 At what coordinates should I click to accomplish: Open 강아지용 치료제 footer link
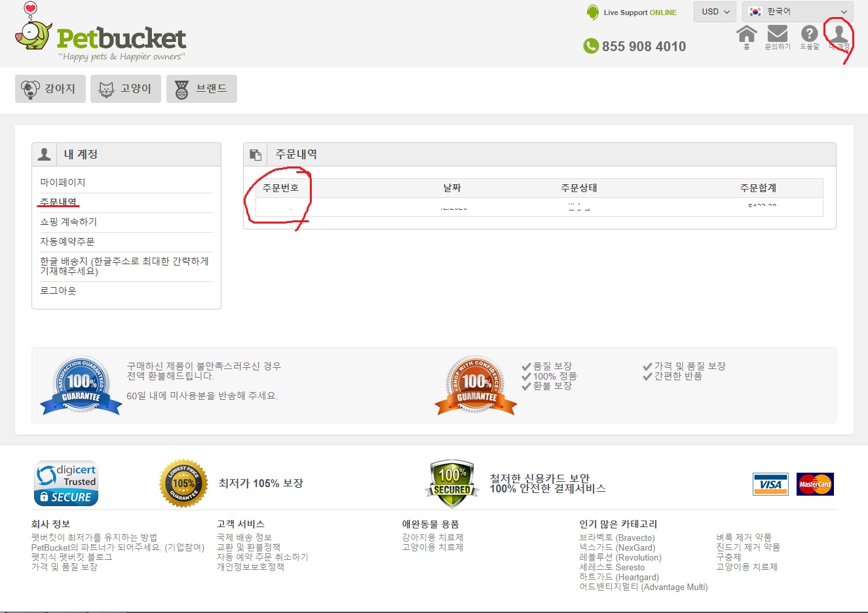(433, 538)
